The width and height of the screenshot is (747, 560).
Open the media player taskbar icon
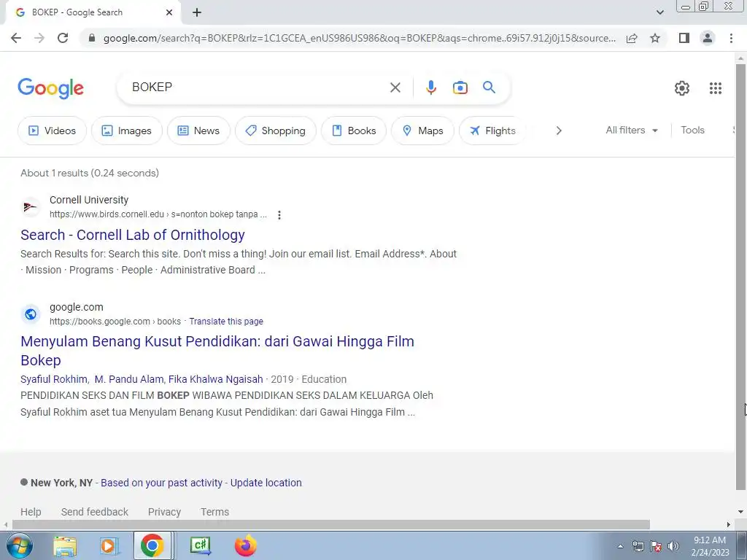click(109, 546)
